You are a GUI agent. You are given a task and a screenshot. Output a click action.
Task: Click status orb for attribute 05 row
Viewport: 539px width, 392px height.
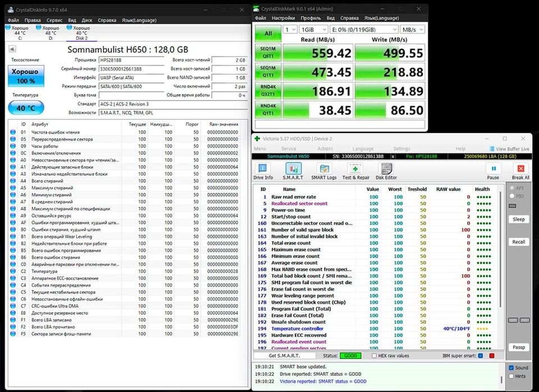tap(13, 139)
